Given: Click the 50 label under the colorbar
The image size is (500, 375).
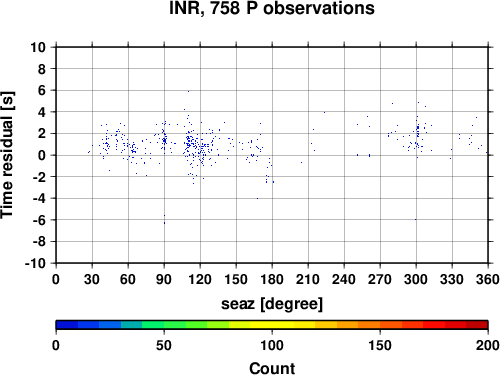Looking at the screenshot, I should (164, 345).
